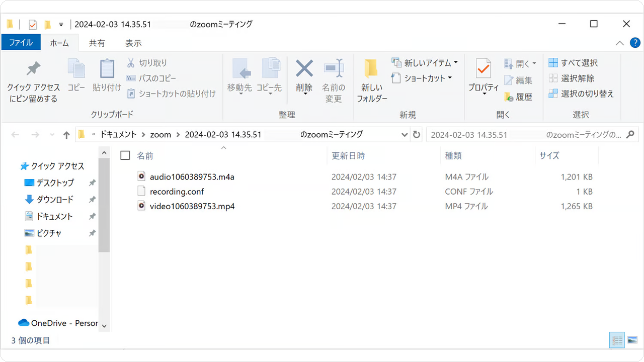Click Deselect (選択解除)

572,78
